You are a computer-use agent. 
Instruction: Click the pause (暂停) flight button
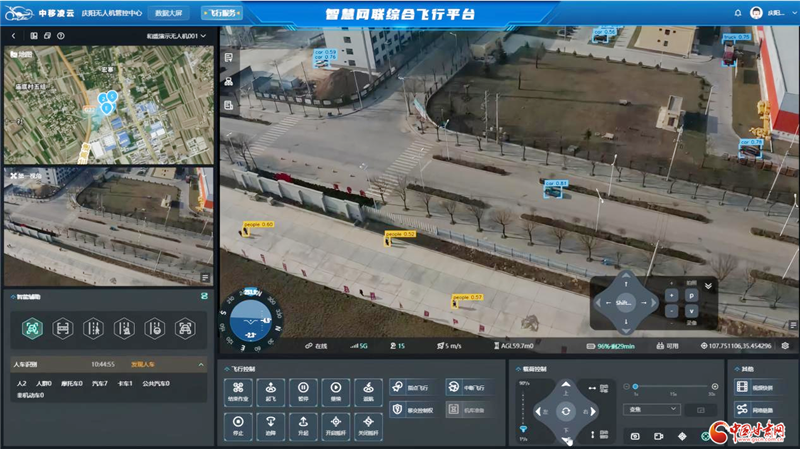click(x=303, y=389)
